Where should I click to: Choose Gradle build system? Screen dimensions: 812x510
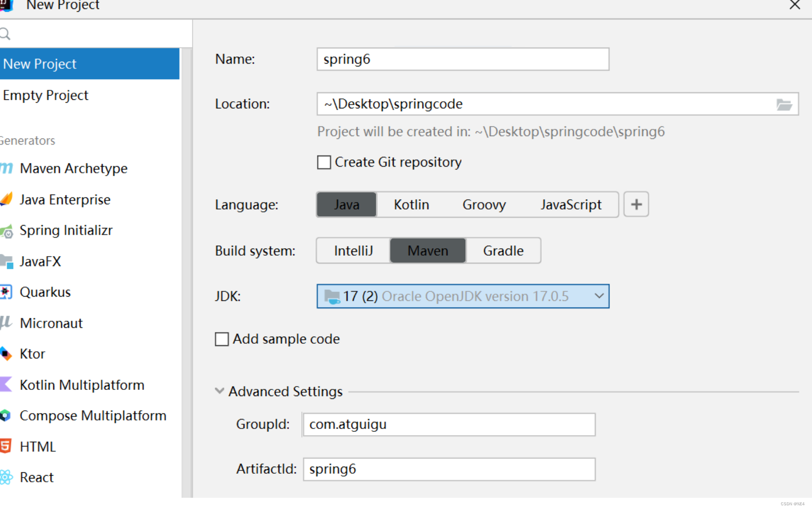point(503,251)
